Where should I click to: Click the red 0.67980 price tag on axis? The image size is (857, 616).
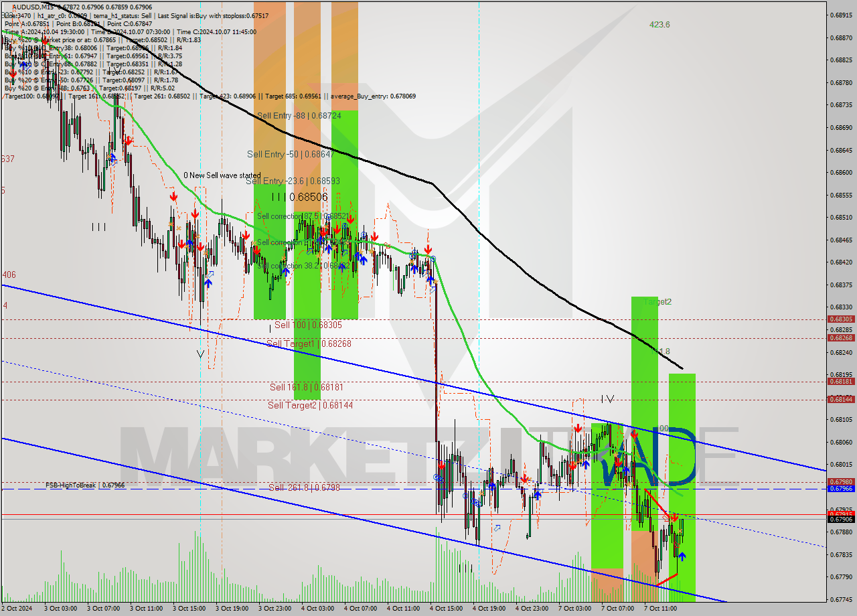point(841,481)
